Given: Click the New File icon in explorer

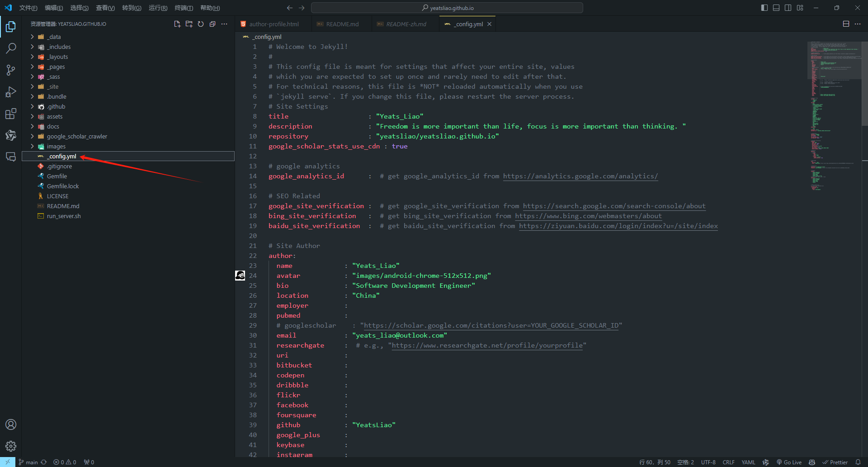Looking at the screenshot, I should pos(177,24).
